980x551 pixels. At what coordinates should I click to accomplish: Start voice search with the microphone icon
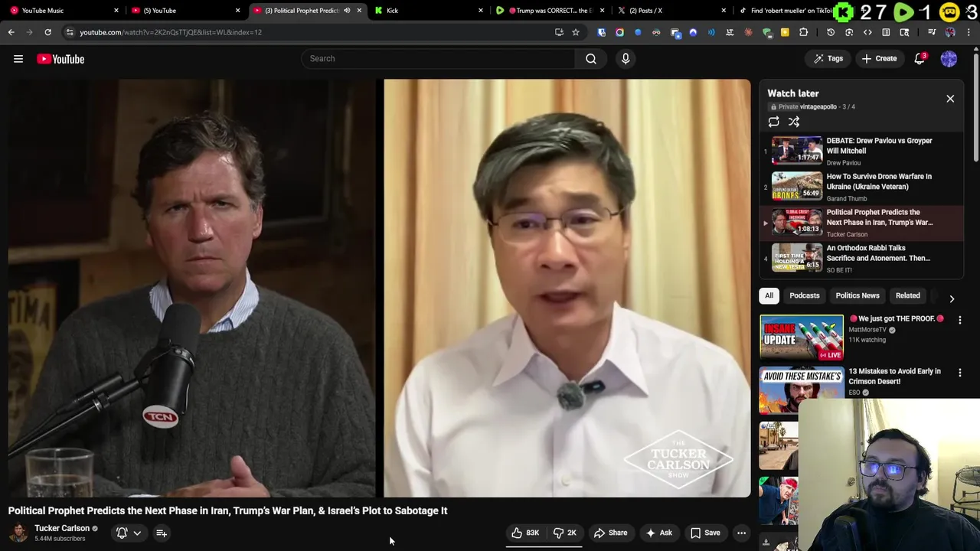[x=626, y=59]
